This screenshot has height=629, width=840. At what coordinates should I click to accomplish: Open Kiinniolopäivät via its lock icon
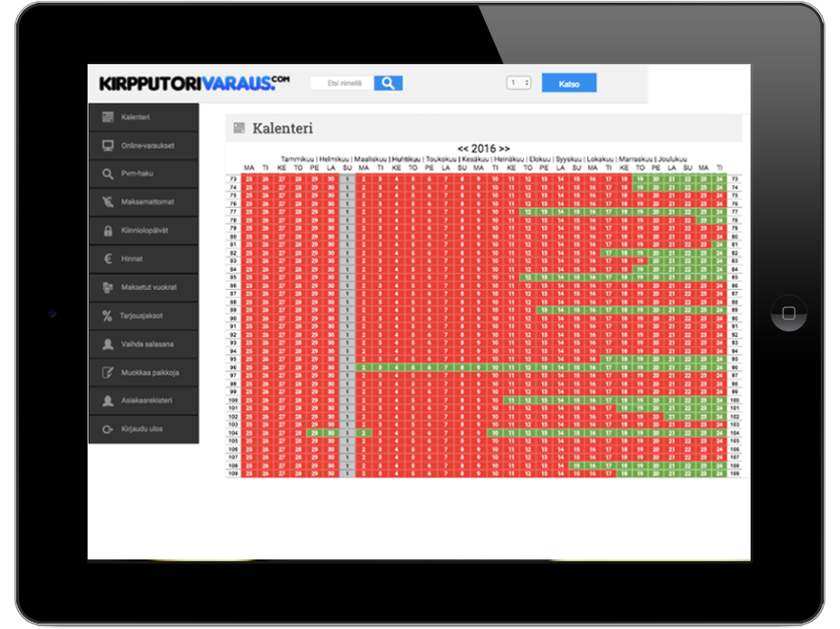click(x=107, y=230)
